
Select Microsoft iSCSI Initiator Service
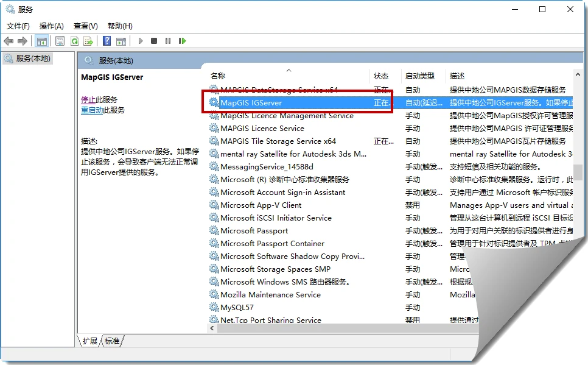(x=276, y=218)
